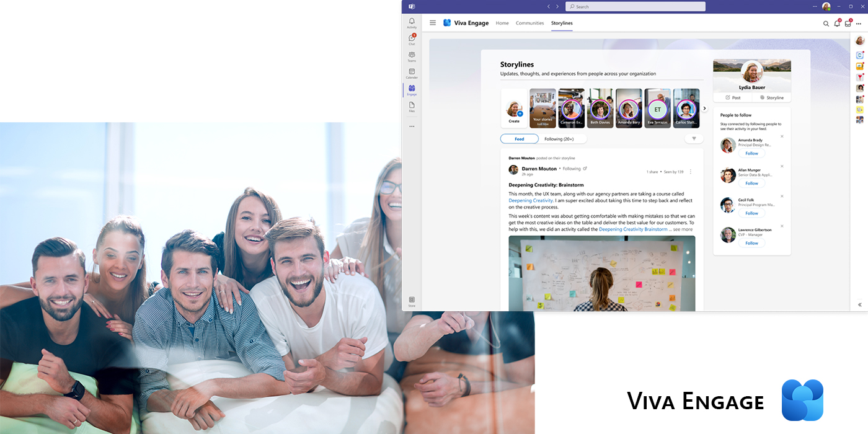Image resolution: width=868 pixels, height=434 pixels.
Task: Open the profile avatar in title bar
Action: point(826,6)
